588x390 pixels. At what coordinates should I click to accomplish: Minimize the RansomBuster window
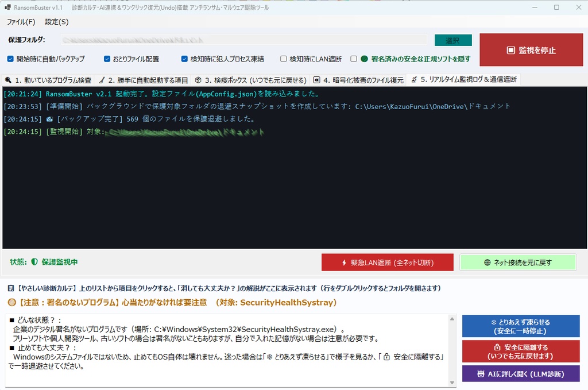[x=535, y=7]
